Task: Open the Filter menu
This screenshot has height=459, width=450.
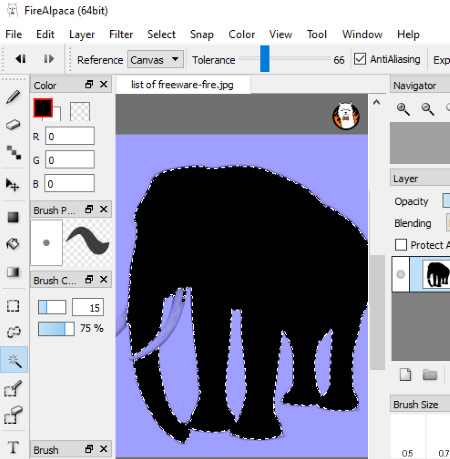Action: click(x=121, y=34)
